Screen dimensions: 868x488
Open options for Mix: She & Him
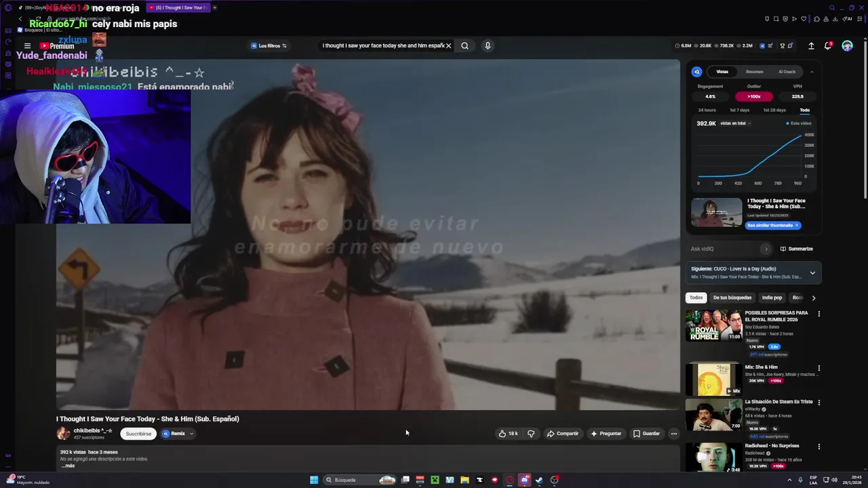pos(818,368)
